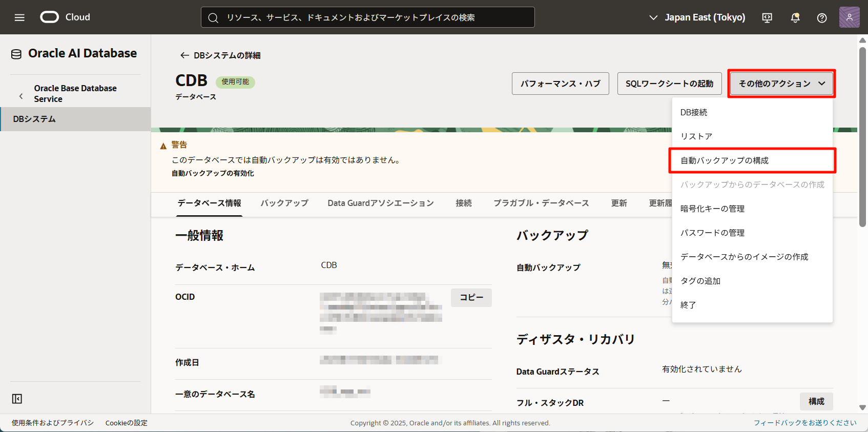Open 使用条件およびプライバシ footer link
Viewport: 868px width, 432px height.
53,423
